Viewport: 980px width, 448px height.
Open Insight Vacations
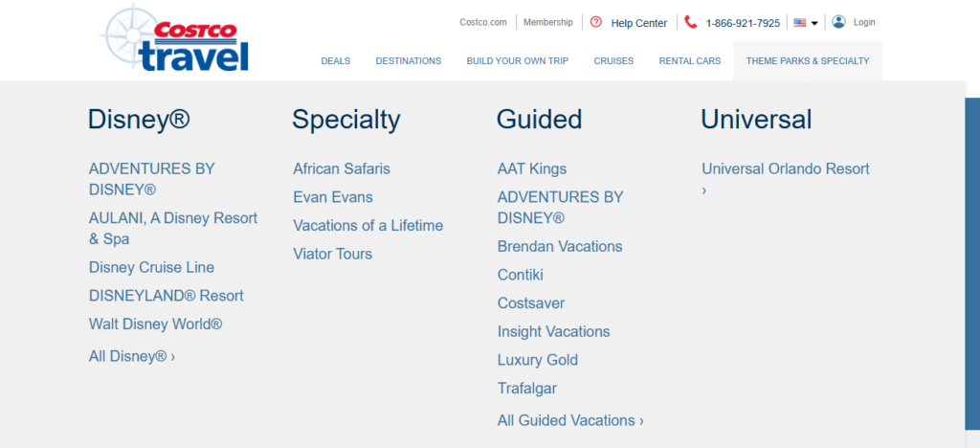click(x=554, y=331)
